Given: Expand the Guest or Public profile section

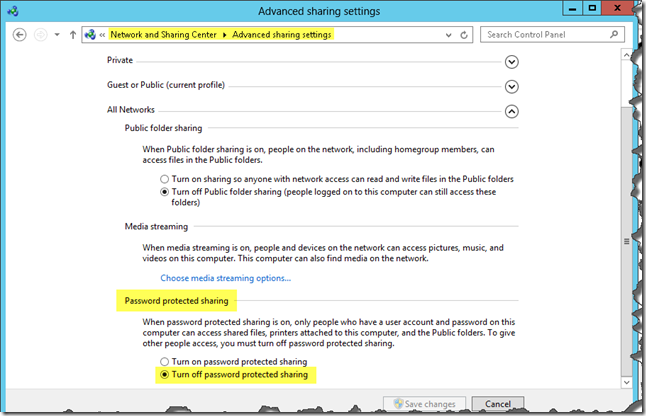Looking at the screenshot, I should [x=512, y=86].
